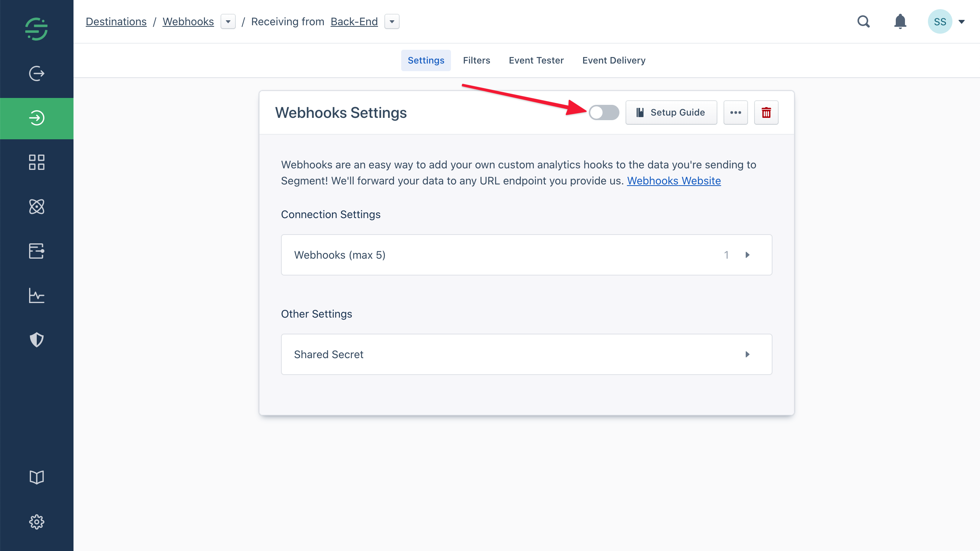Delete the destination with the trash icon
The width and height of the screenshot is (980, 551).
pos(766,112)
